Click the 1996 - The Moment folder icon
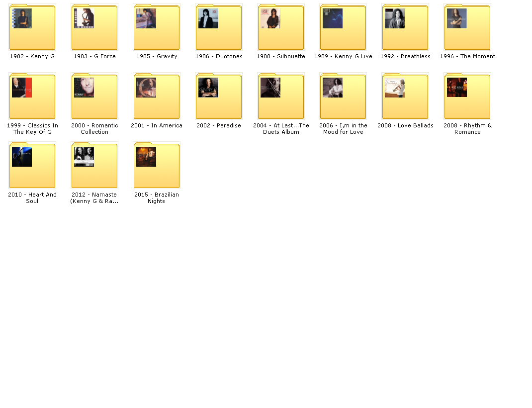The image size is (532, 408). pyautogui.click(x=467, y=27)
